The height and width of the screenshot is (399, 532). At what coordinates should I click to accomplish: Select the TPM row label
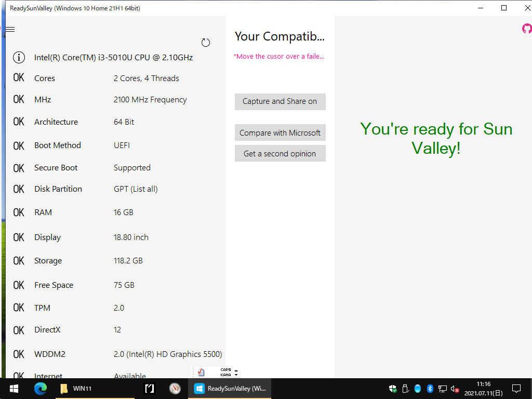pos(42,308)
